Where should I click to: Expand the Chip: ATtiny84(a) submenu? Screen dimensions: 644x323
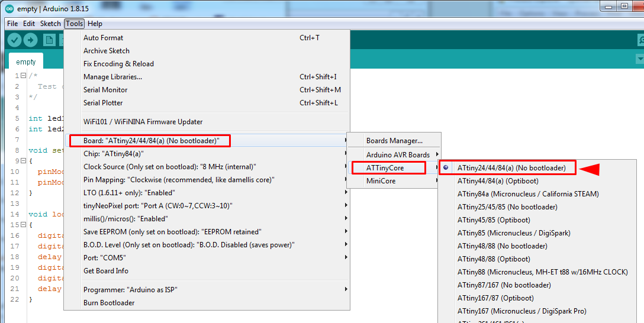click(207, 154)
